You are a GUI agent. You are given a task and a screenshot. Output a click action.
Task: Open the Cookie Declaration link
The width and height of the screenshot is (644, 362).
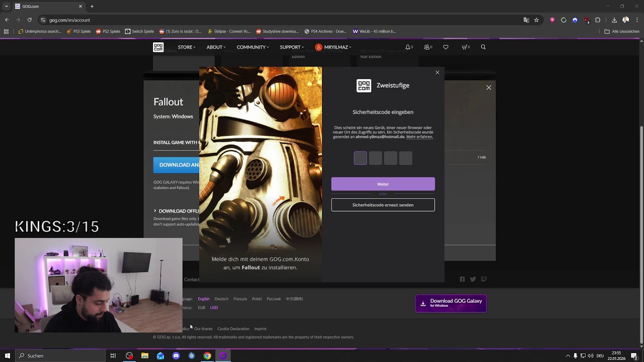click(x=233, y=329)
